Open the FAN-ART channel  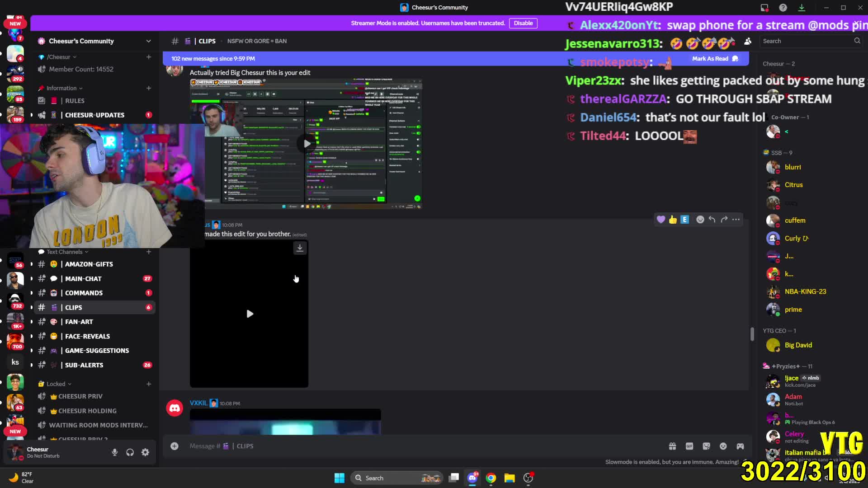[95, 322]
